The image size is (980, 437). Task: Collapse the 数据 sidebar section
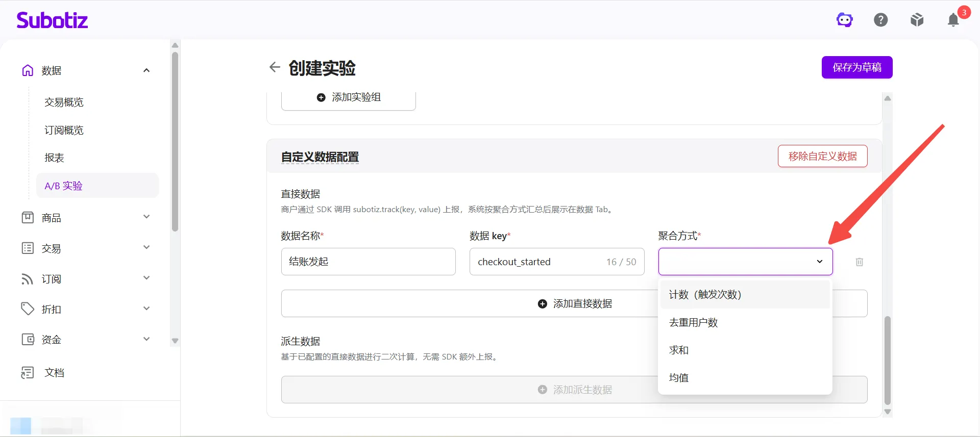[x=146, y=70]
